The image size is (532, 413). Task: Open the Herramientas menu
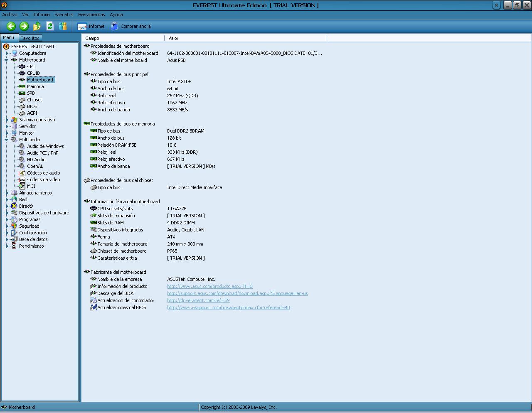click(x=91, y=15)
